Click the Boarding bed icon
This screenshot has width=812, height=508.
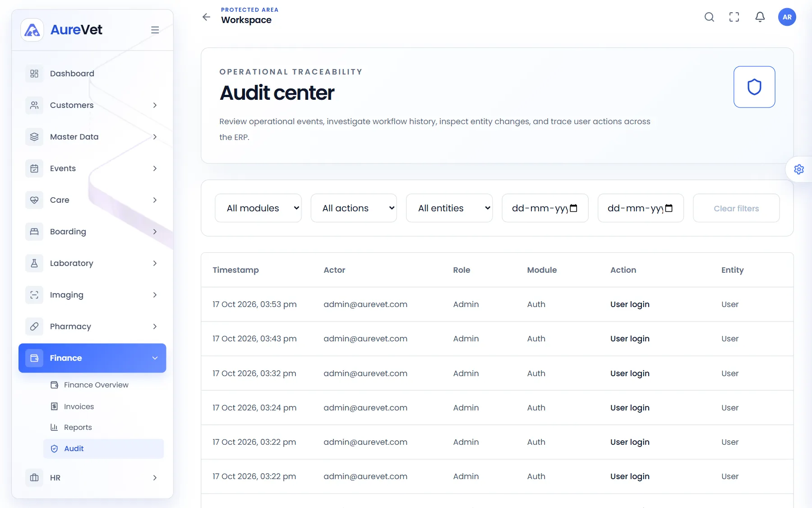[34, 232]
